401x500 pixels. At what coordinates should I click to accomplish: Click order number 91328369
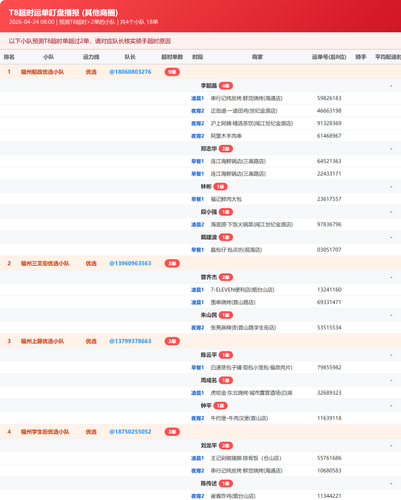pyautogui.click(x=329, y=123)
